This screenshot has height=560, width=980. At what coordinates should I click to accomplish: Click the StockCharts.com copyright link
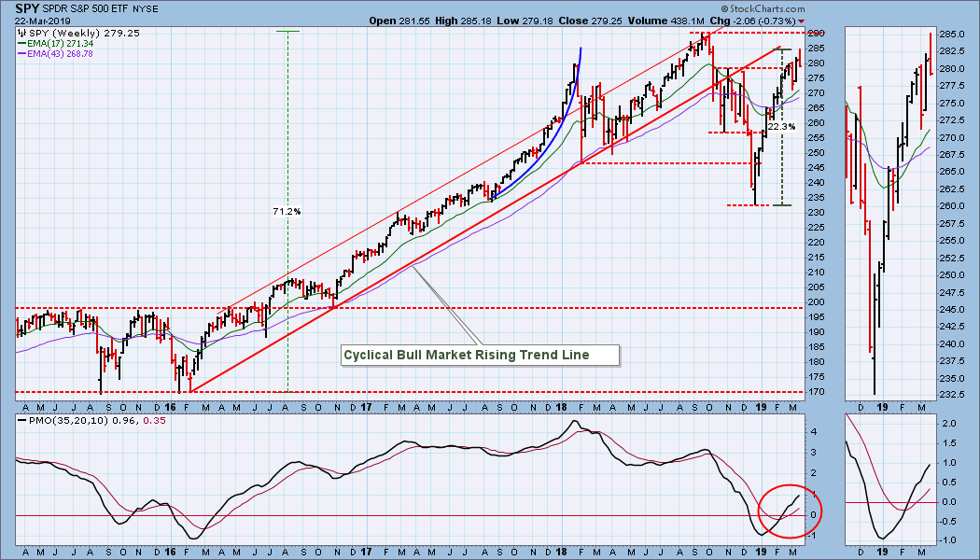pos(763,8)
